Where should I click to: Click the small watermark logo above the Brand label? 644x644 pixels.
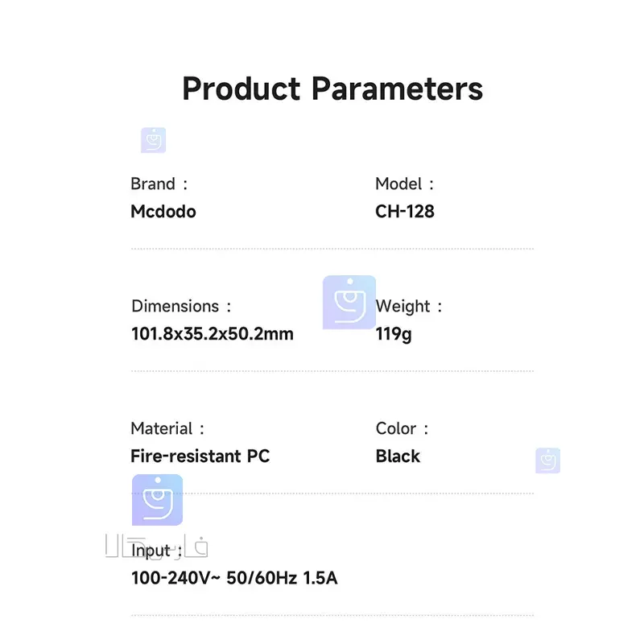(x=153, y=140)
